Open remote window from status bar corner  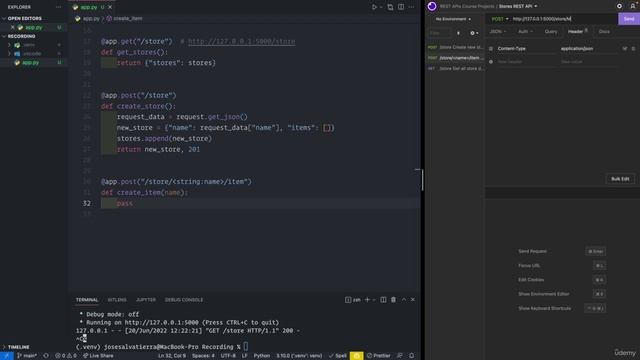(x=7, y=356)
